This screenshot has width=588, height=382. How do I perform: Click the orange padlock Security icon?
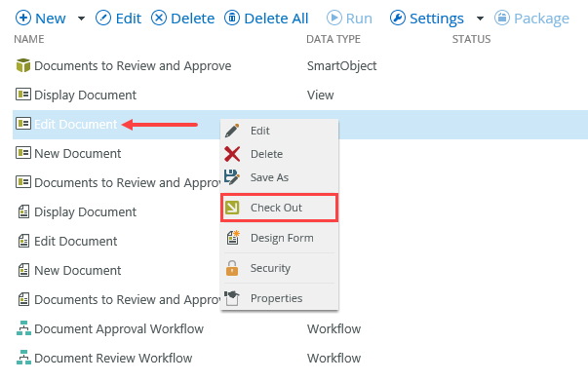[232, 268]
